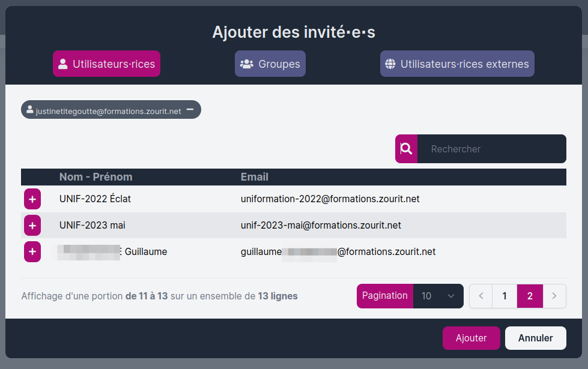Screen dimensions: 588x369
Task: Go to next page arrow
Action: pos(554,296)
